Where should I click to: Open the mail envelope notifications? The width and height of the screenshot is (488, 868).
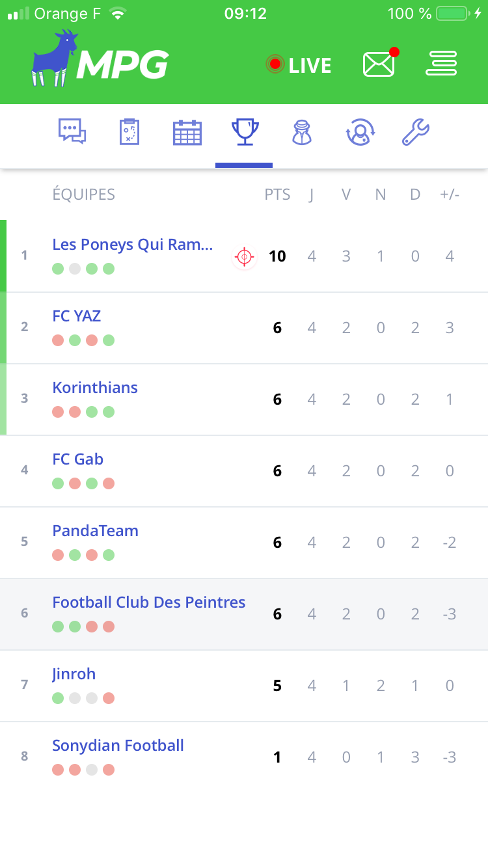pos(379,64)
